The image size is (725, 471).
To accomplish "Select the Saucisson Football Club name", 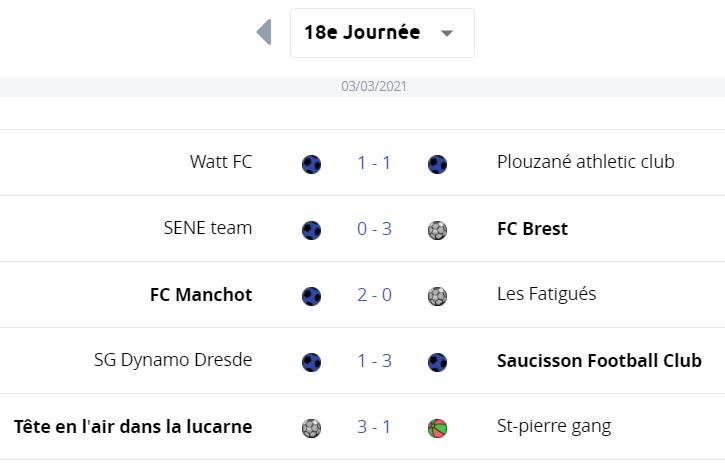I will (599, 361).
